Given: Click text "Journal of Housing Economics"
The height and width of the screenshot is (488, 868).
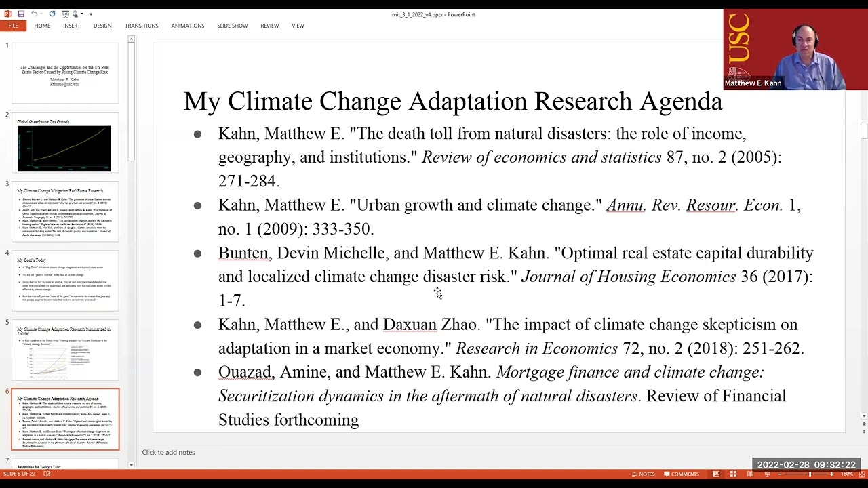Looking at the screenshot, I should point(628,277).
